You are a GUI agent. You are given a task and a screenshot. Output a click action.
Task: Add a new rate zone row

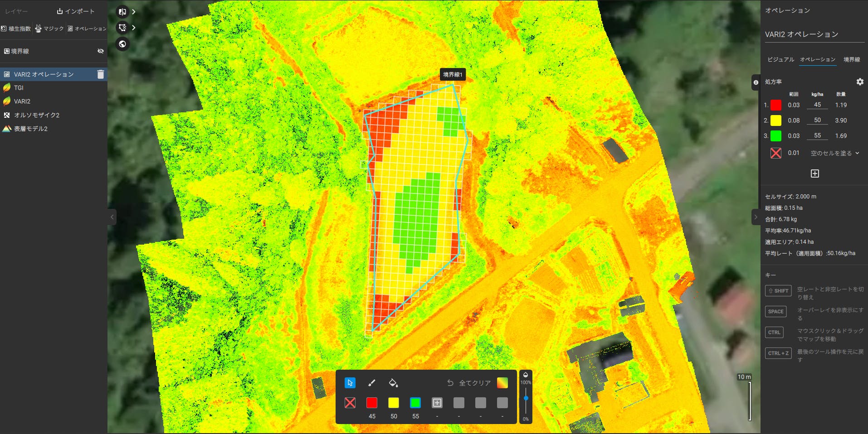814,174
